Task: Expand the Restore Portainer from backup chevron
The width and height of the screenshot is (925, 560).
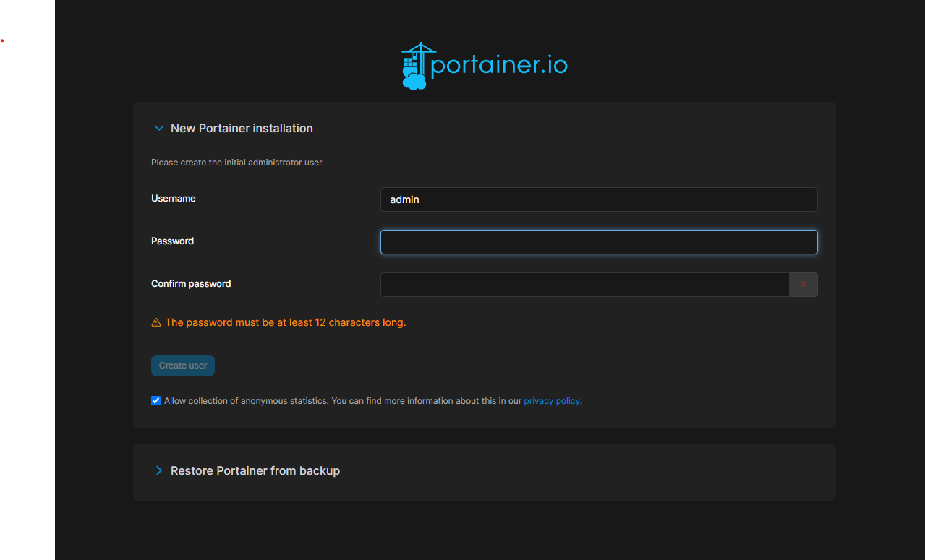Action: pyautogui.click(x=159, y=471)
